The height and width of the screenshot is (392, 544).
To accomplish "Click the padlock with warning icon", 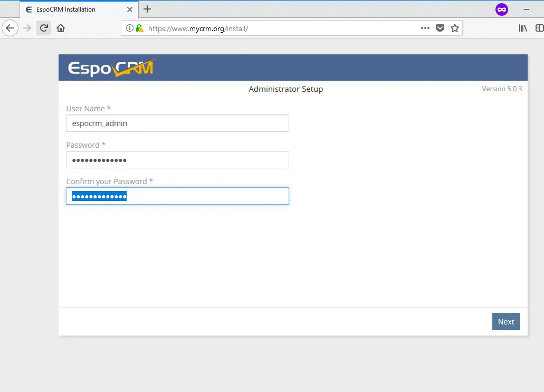I will click(x=139, y=28).
